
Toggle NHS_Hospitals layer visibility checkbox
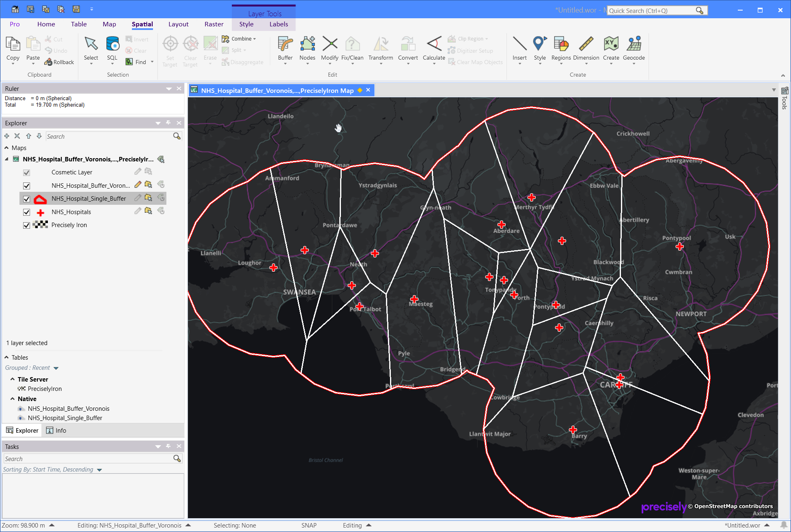26,212
